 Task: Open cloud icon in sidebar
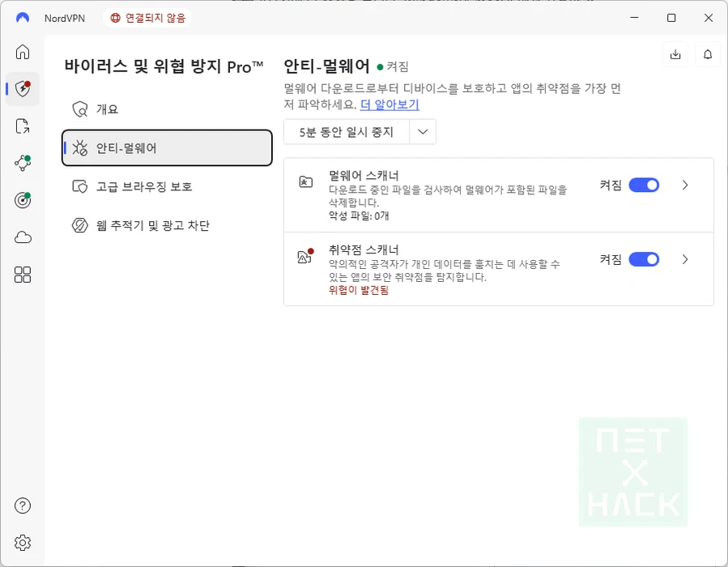click(x=23, y=237)
